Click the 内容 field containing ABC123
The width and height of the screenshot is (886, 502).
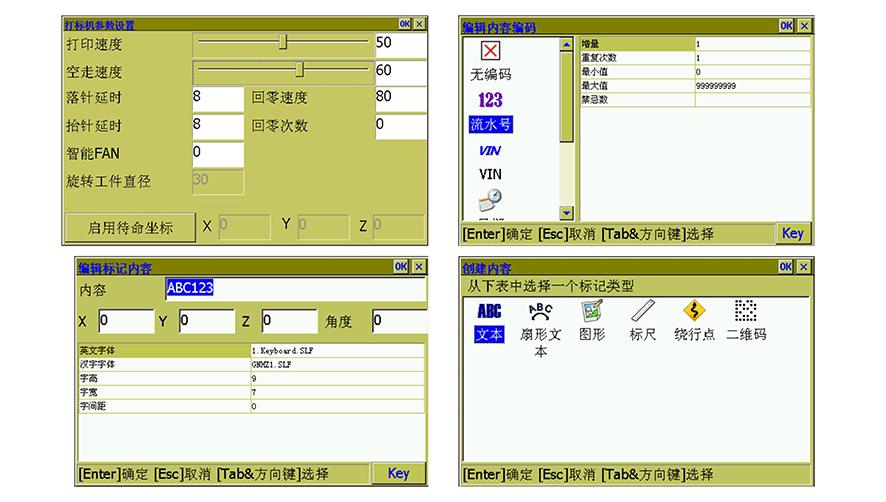tap(296, 289)
